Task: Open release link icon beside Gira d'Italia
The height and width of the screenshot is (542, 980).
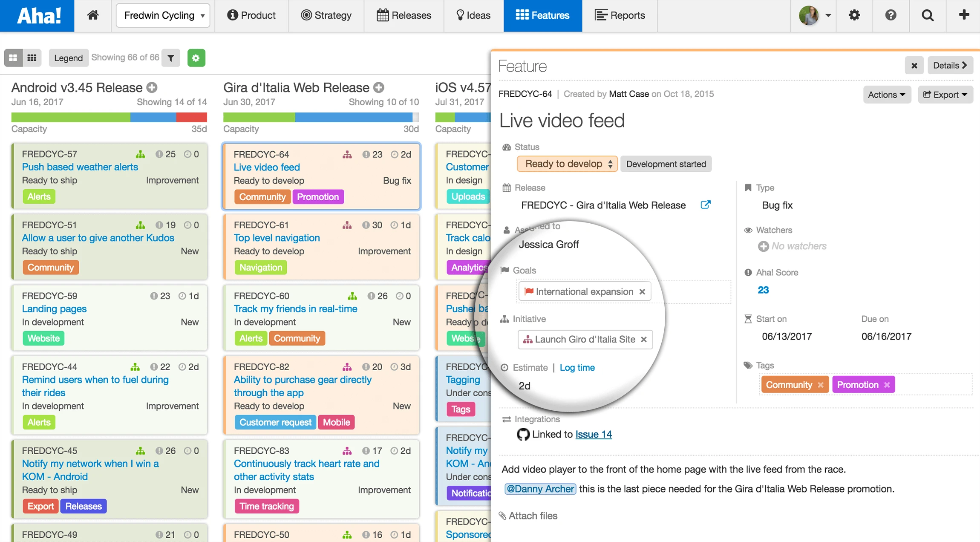Action: [x=706, y=205]
